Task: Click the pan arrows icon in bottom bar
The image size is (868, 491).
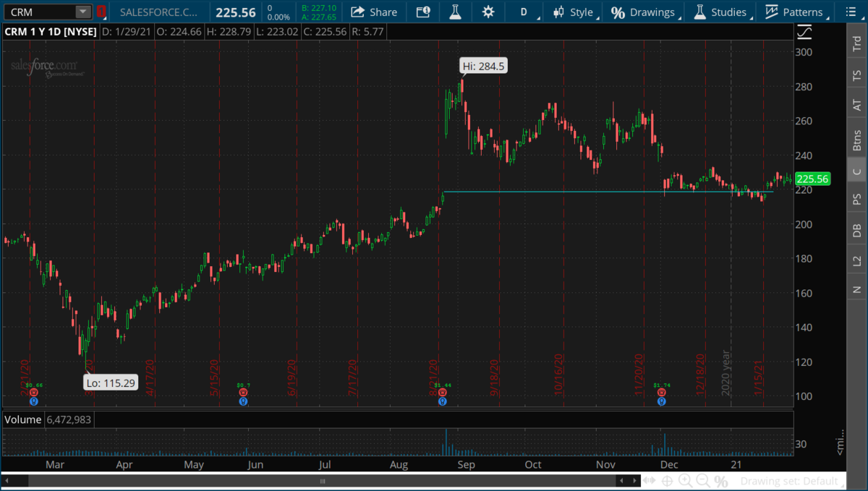Action: coord(650,481)
